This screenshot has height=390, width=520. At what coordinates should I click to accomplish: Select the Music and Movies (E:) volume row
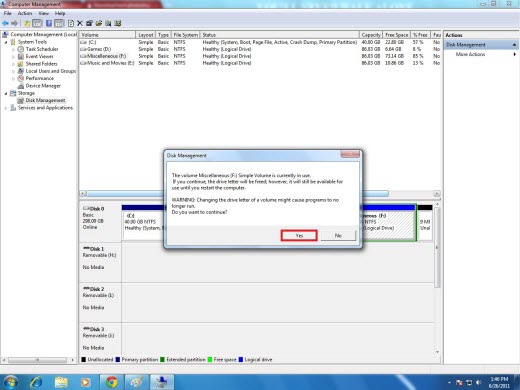(x=260, y=63)
